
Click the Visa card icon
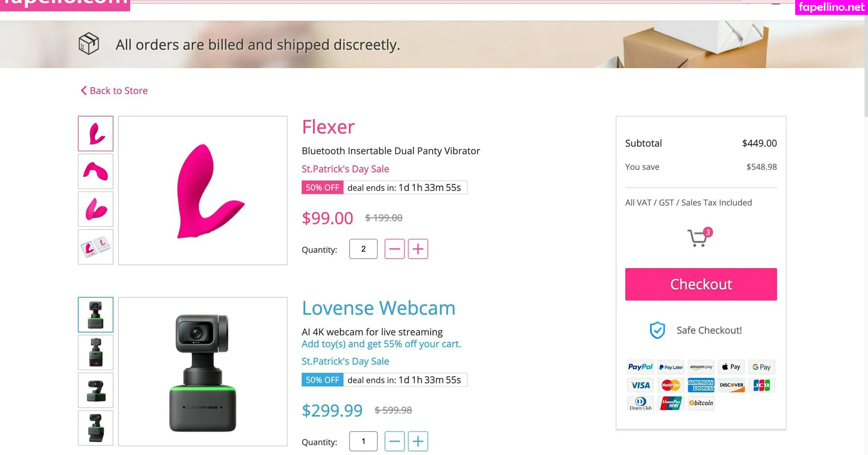pos(640,385)
